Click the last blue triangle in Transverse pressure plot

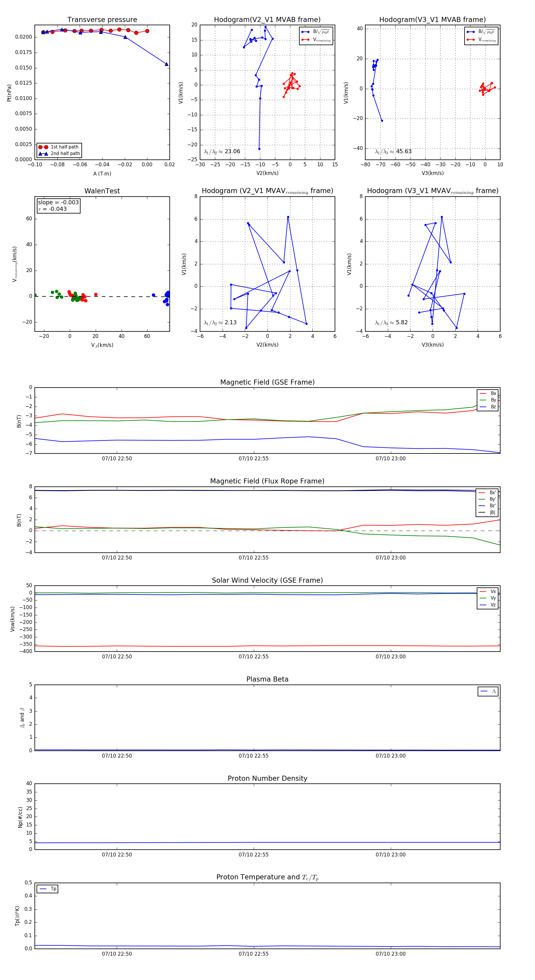point(166,64)
